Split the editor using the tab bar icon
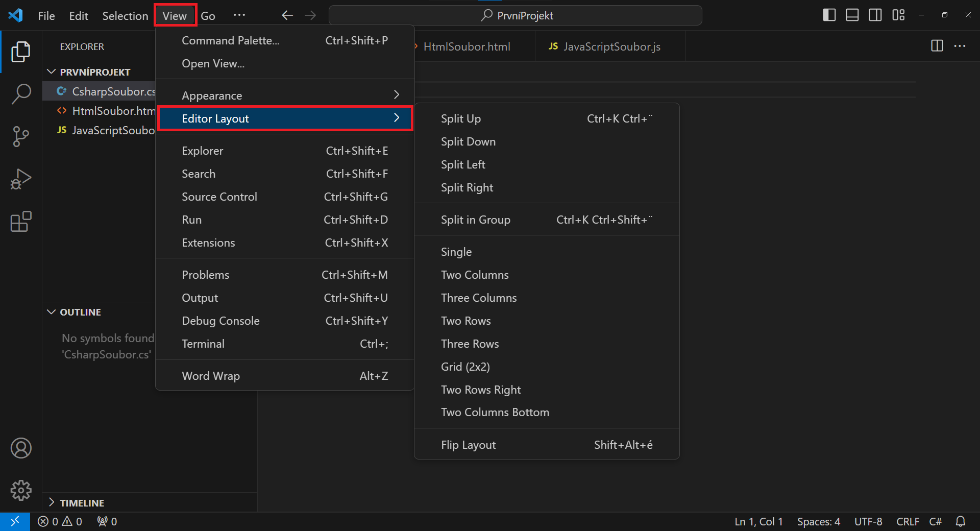980x531 pixels. 937,46
